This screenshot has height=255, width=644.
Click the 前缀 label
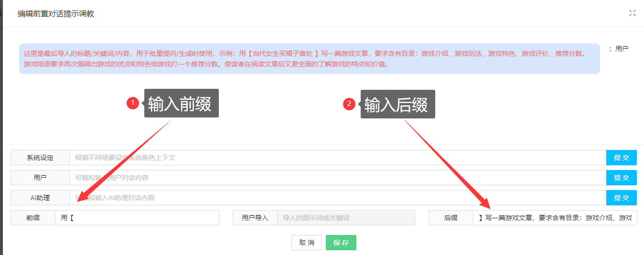coord(33,218)
